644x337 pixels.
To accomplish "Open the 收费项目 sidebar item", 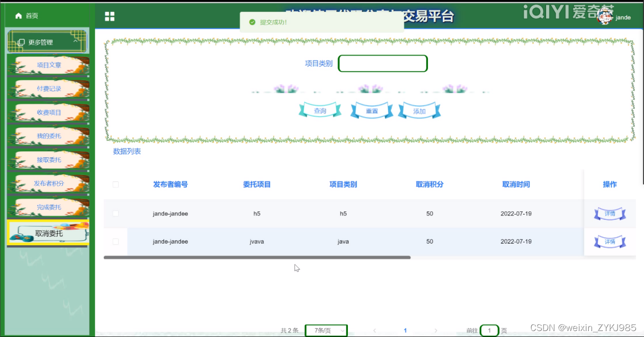I will (49, 113).
